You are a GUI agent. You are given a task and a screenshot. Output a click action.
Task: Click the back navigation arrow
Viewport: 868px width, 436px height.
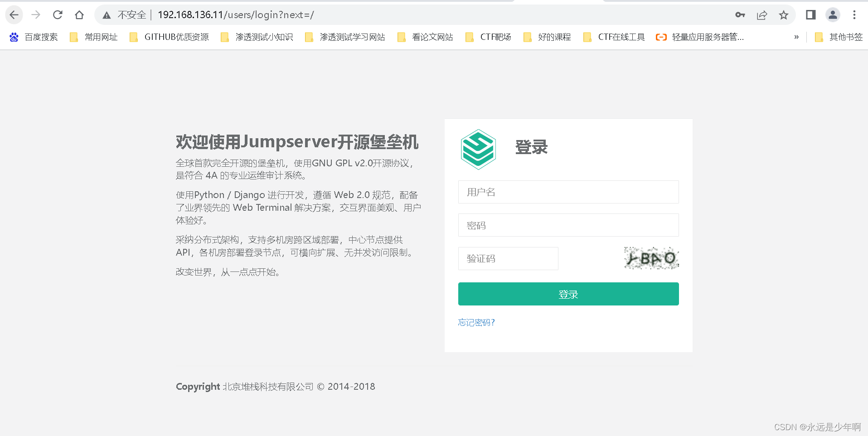coord(14,15)
